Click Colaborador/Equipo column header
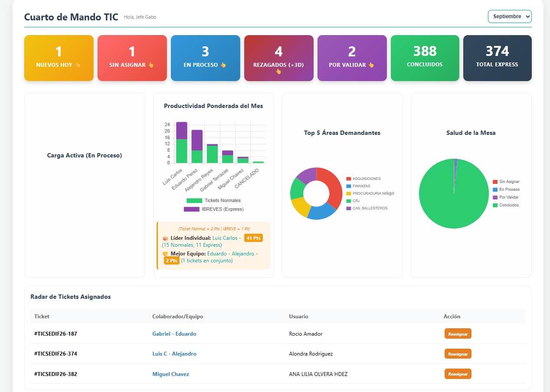The width and height of the screenshot is (550, 392). point(178,317)
